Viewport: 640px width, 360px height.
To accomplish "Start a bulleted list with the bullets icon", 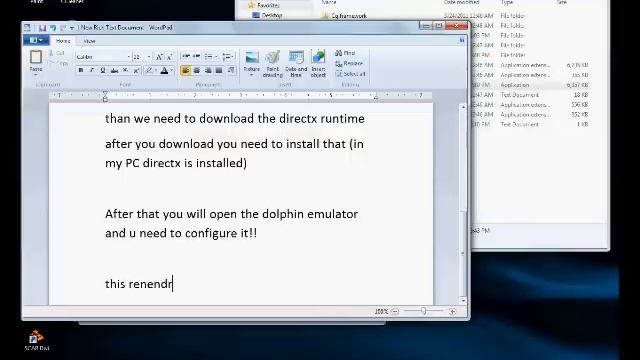I will (208, 56).
